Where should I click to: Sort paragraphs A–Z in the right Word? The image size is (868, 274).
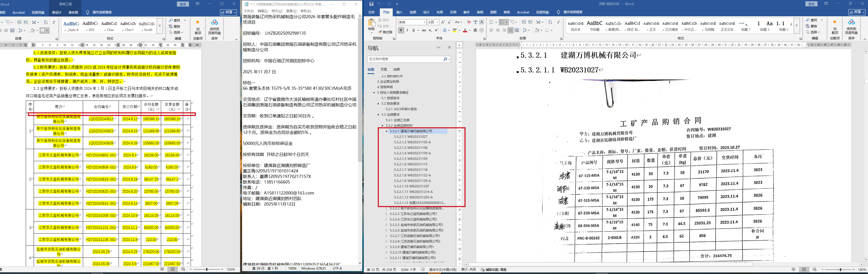550,22
